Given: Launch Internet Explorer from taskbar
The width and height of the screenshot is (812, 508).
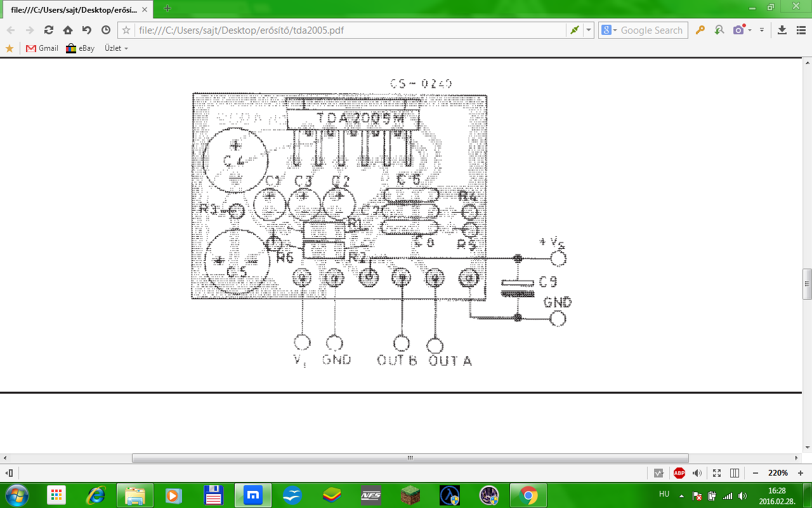Looking at the screenshot, I should tap(96, 495).
